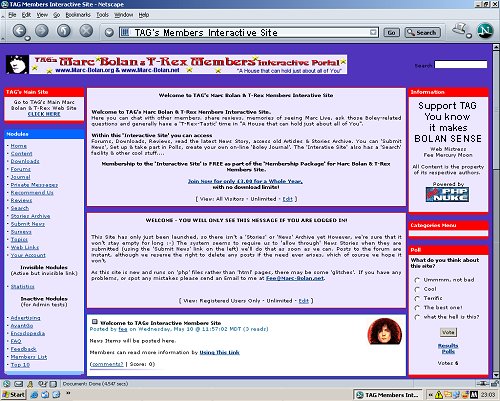Open the 'Using this Link' story link
Viewport: 500px width, 401px height.
point(219,352)
